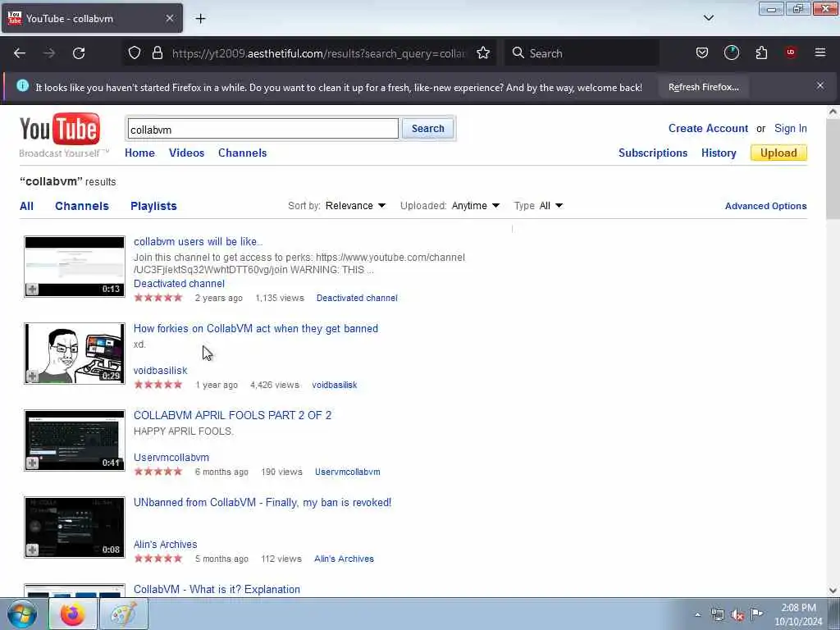The image size is (840, 630).
Task: Open the Home navigation item
Action: point(139,153)
